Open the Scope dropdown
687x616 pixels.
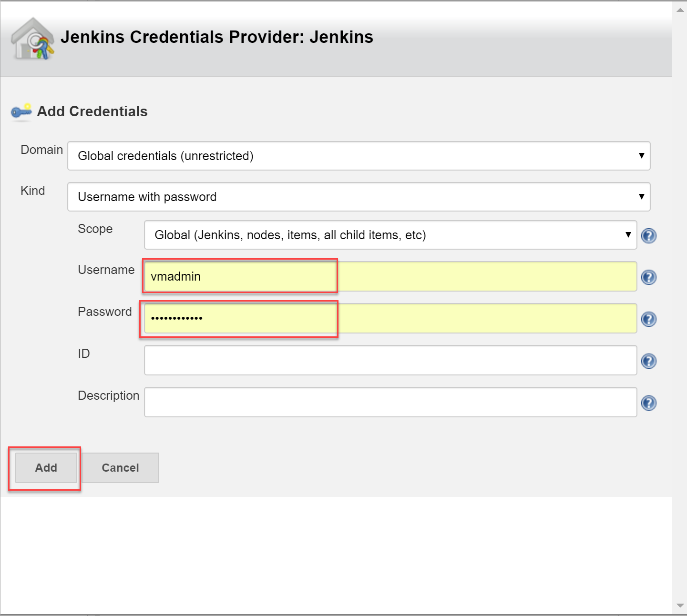[390, 235]
